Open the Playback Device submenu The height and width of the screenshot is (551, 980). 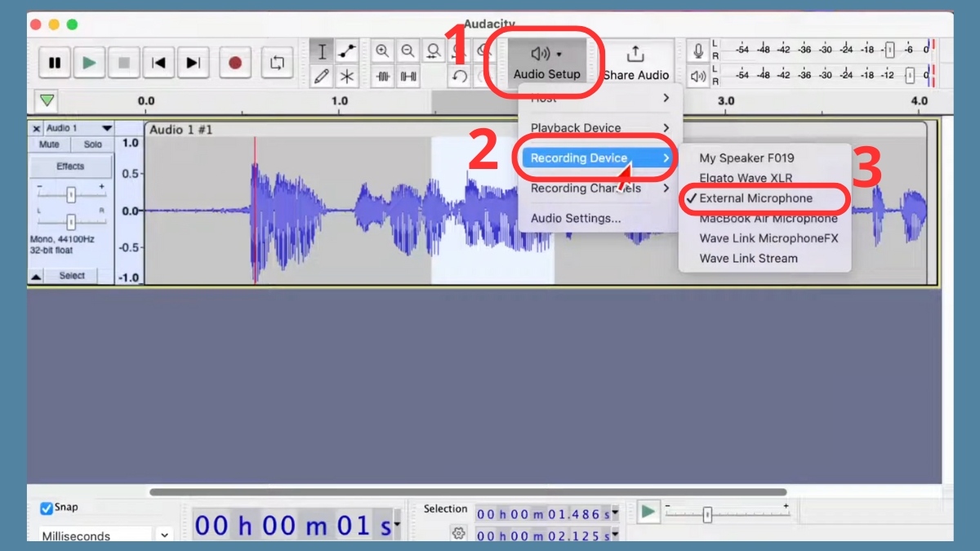point(600,128)
